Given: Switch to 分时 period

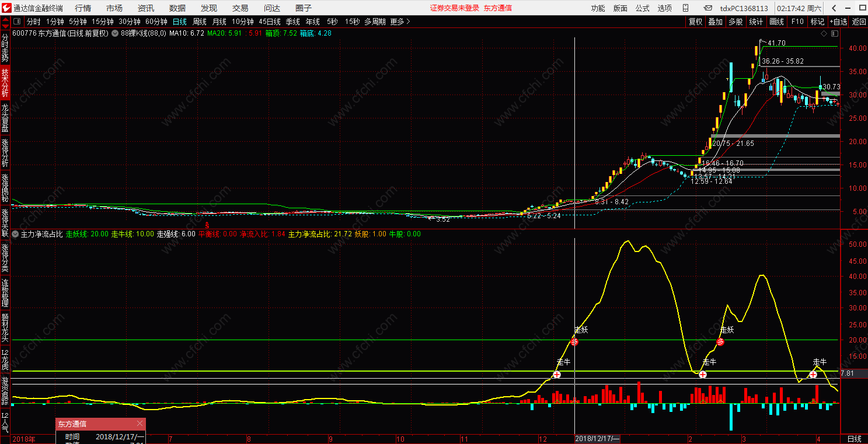Looking at the screenshot, I should [34, 22].
